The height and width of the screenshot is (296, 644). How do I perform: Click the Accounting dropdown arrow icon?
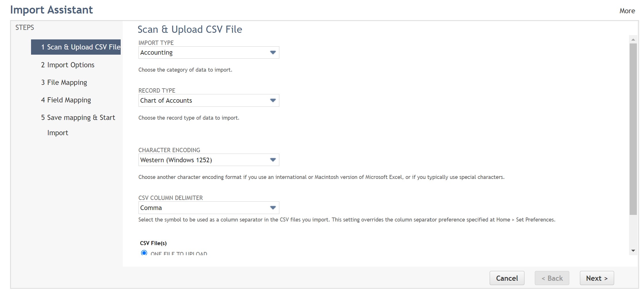pos(272,52)
